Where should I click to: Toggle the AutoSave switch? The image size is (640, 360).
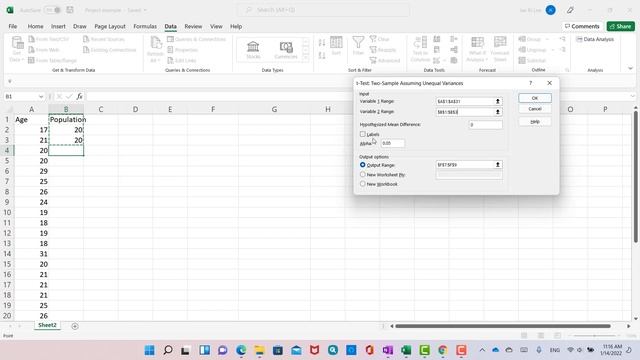click(53, 10)
